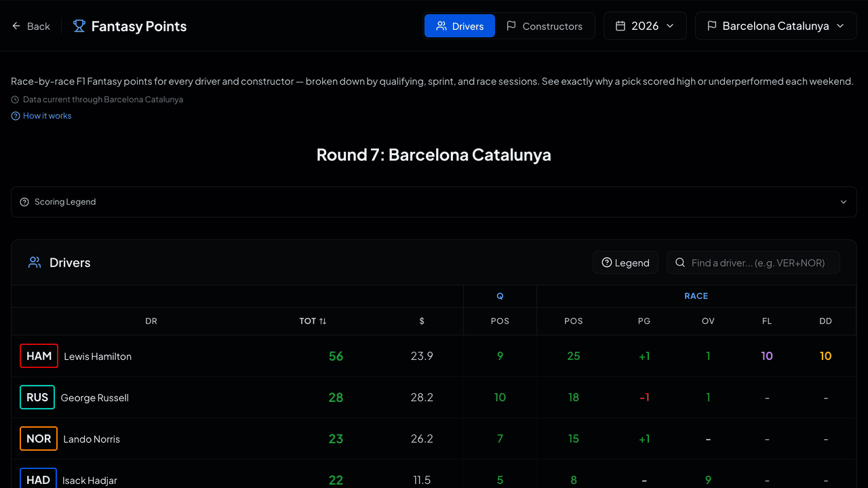
Task: Click the DR column header
Action: pos(151,321)
